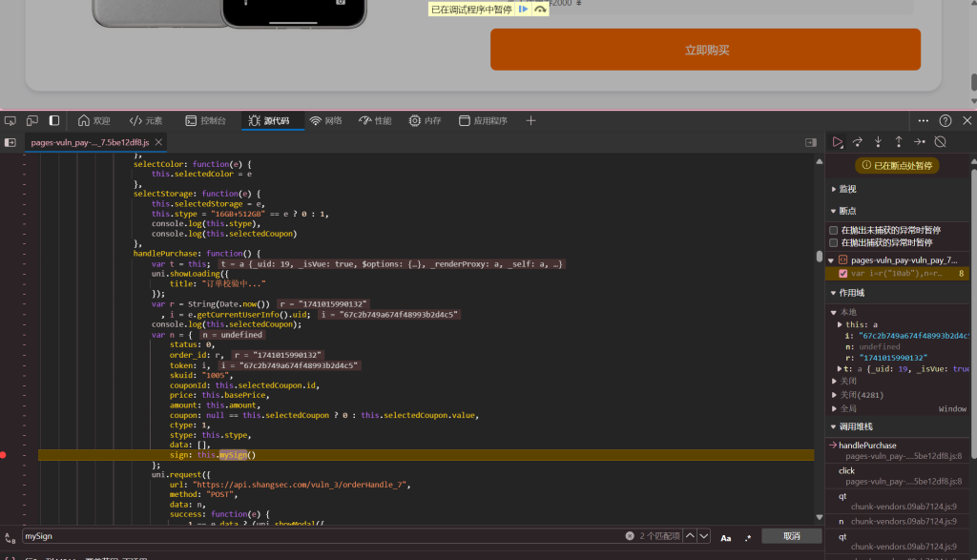
Task: Toggle match case in search bar
Action: [725, 537]
